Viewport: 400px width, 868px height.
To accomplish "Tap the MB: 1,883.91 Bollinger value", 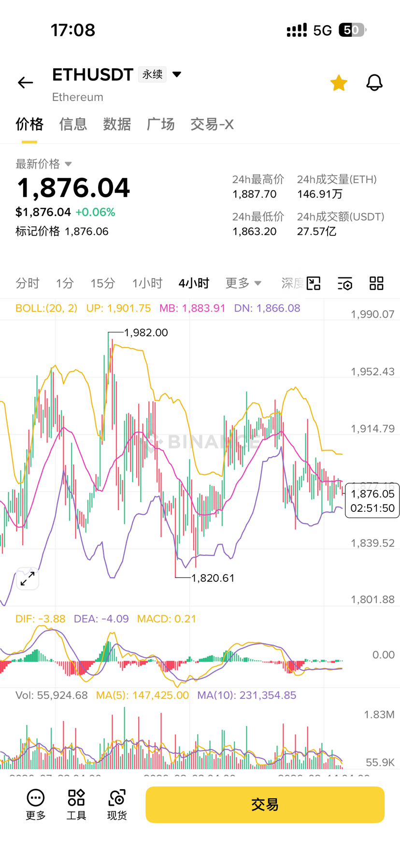I will click(x=192, y=308).
